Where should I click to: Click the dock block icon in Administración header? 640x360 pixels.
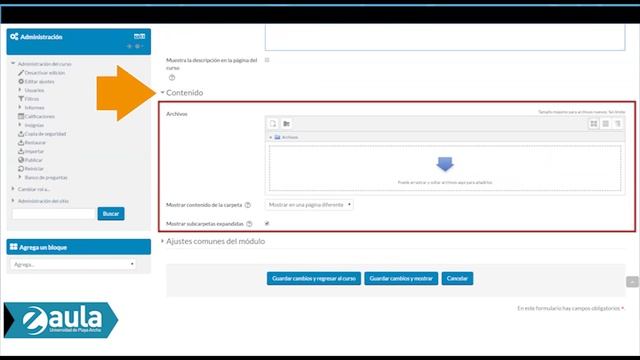pos(140,36)
